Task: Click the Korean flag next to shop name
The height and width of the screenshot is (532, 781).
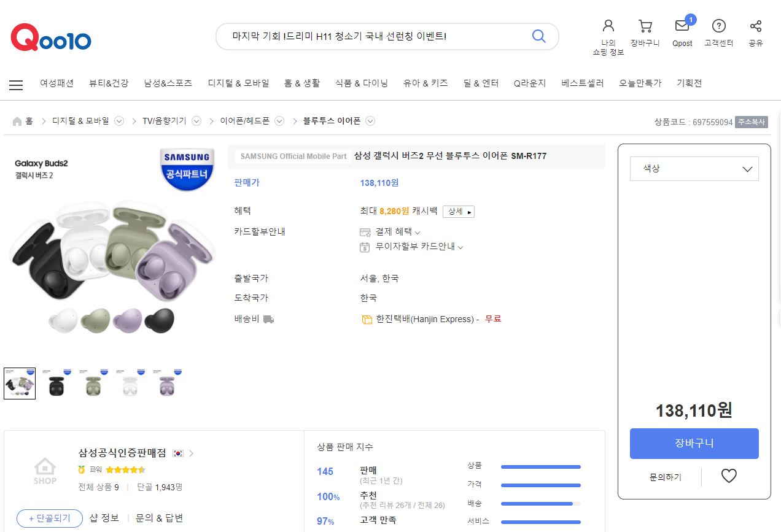Action: 179,453
